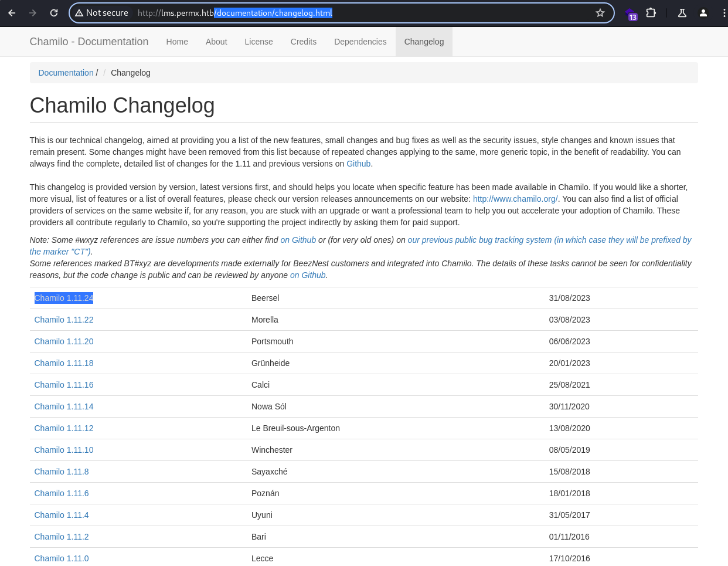Open Chamilo 1.11.12 changelog link
Image resolution: width=728 pixels, height=566 pixels.
pyautogui.click(x=64, y=428)
